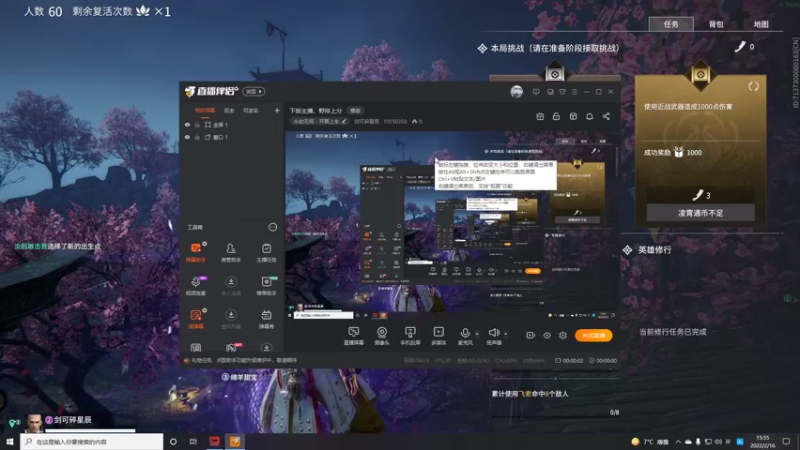Expand speaker options arrow

[506, 334]
